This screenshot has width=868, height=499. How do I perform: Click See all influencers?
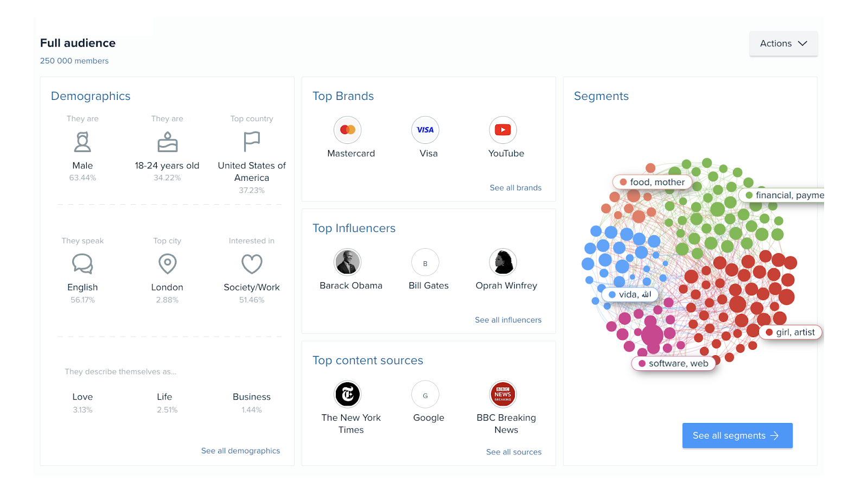(508, 319)
